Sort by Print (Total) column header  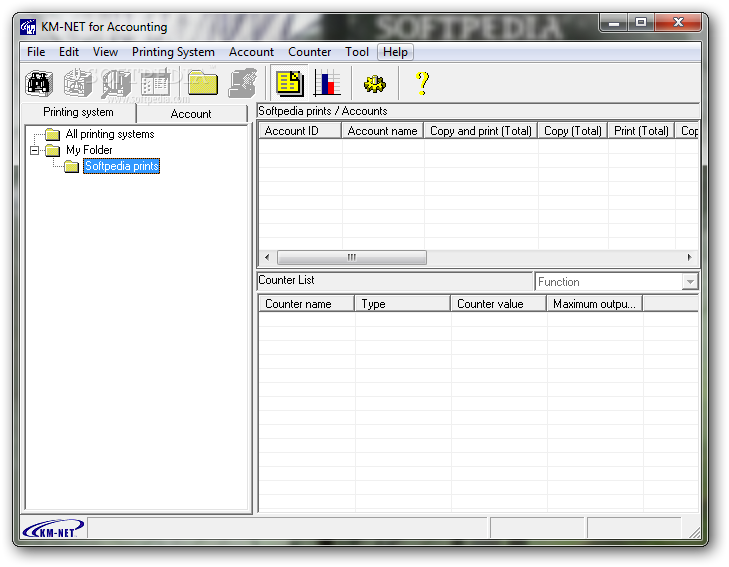[x=641, y=131]
